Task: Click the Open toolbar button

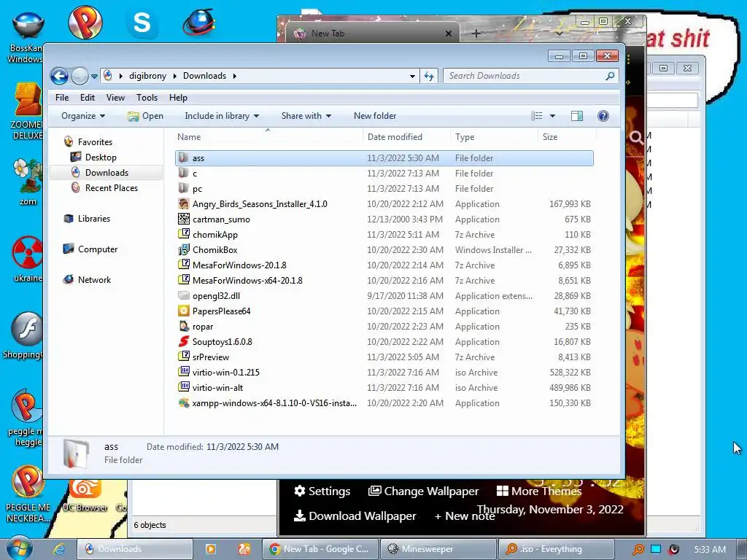Action: (146, 116)
